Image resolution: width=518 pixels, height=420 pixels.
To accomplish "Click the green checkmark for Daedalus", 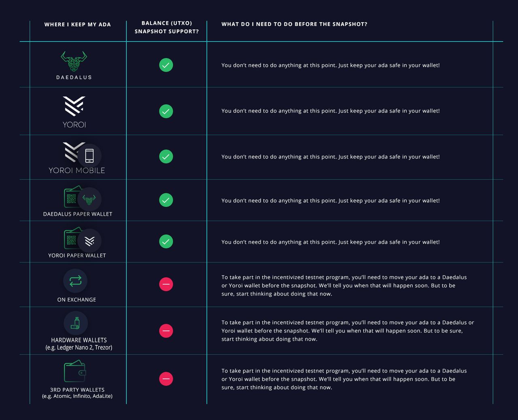I will 166,65.
